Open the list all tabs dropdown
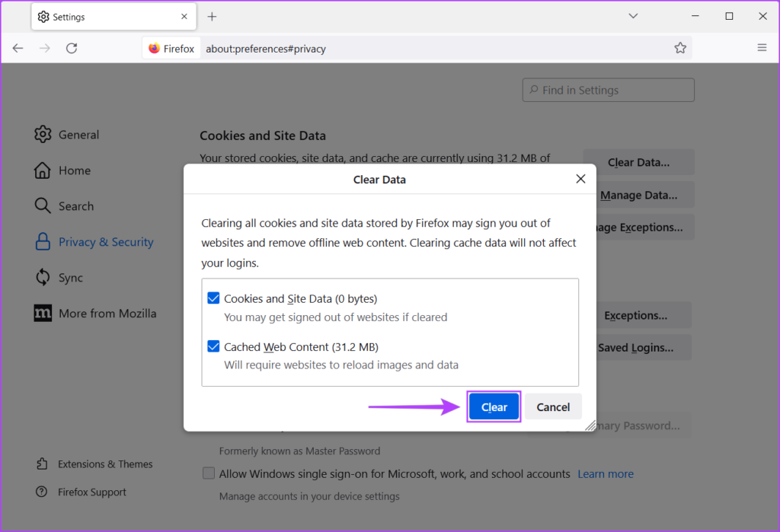780x532 pixels. pos(633,15)
